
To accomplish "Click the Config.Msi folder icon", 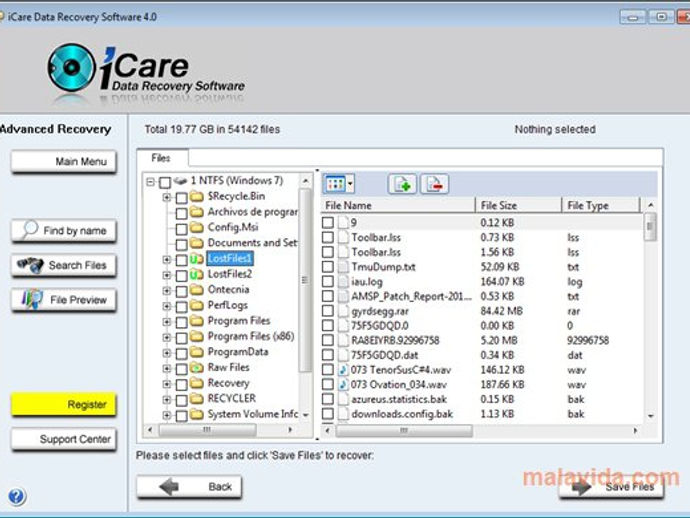I will [196, 228].
